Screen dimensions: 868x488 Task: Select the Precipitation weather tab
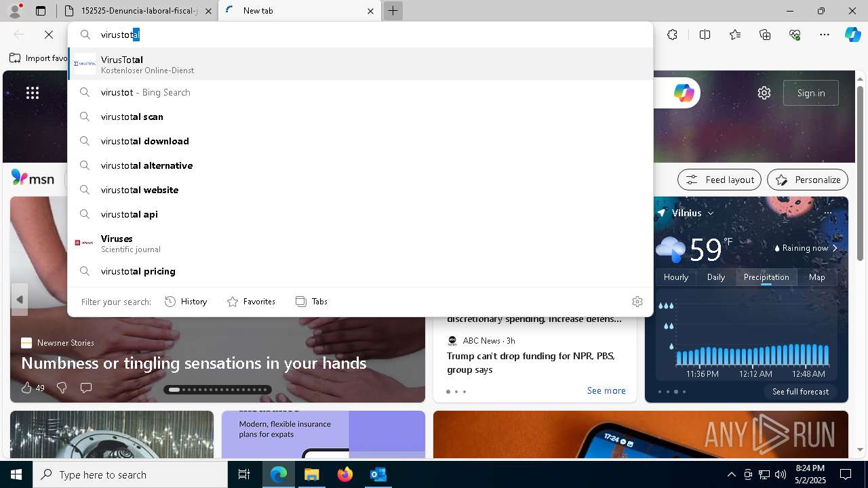(766, 277)
